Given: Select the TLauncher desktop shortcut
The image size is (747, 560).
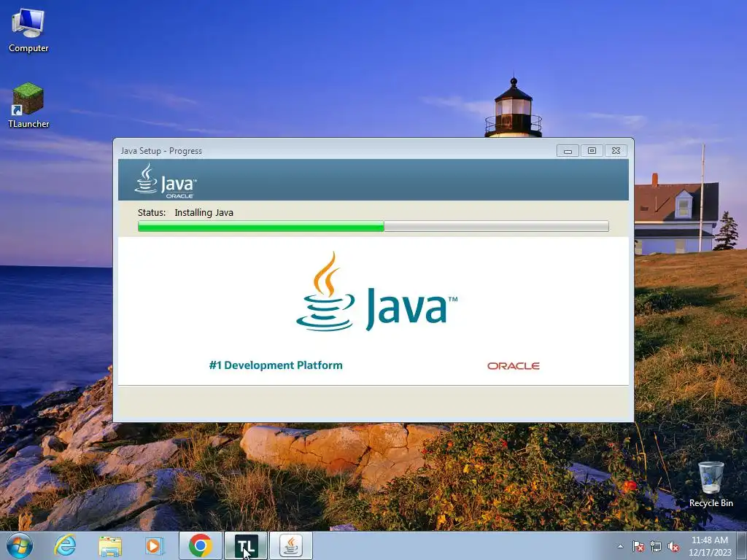Looking at the screenshot, I should [28, 105].
